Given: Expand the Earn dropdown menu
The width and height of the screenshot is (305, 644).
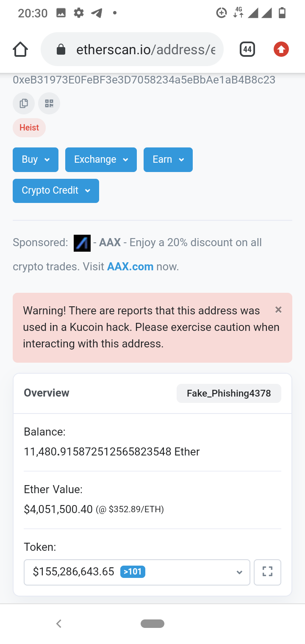Looking at the screenshot, I should pos(168,160).
